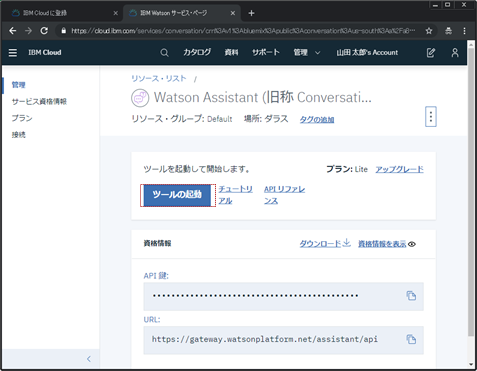Copy the API key value
Viewport: 477px width, 371px height.
pyautogui.click(x=411, y=295)
